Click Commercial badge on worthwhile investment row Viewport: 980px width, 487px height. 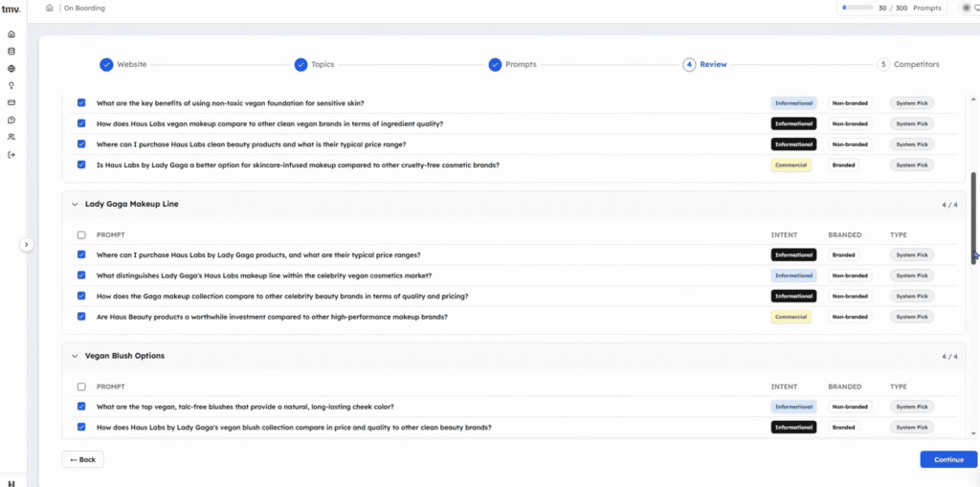pos(791,317)
